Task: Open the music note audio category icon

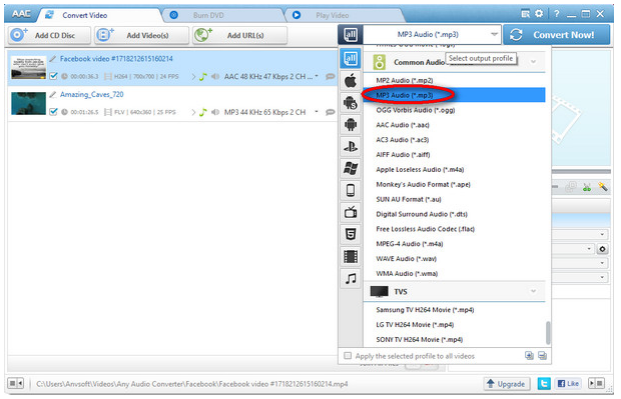Action: tap(351, 279)
